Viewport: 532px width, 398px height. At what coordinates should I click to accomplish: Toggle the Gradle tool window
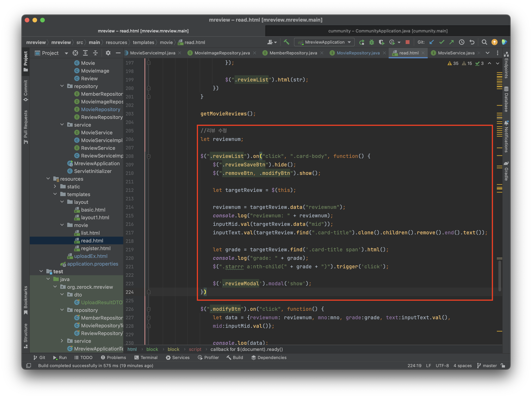pyautogui.click(x=506, y=171)
